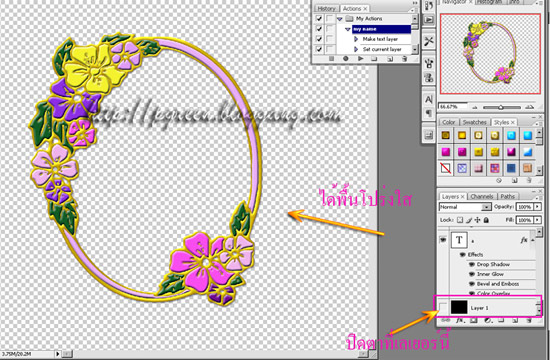Select the History tab
The height and width of the screenshot is (360, 550).
click(326, 8)
